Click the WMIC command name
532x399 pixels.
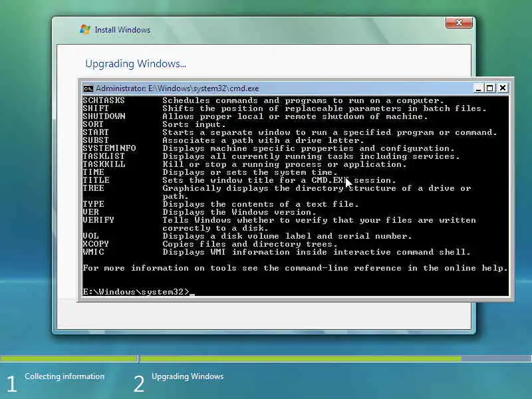click(x=93, y=252)
